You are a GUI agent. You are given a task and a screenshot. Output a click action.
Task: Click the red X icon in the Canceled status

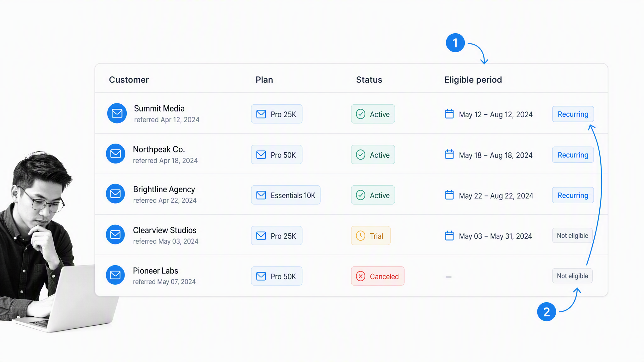tap(361, 276)
